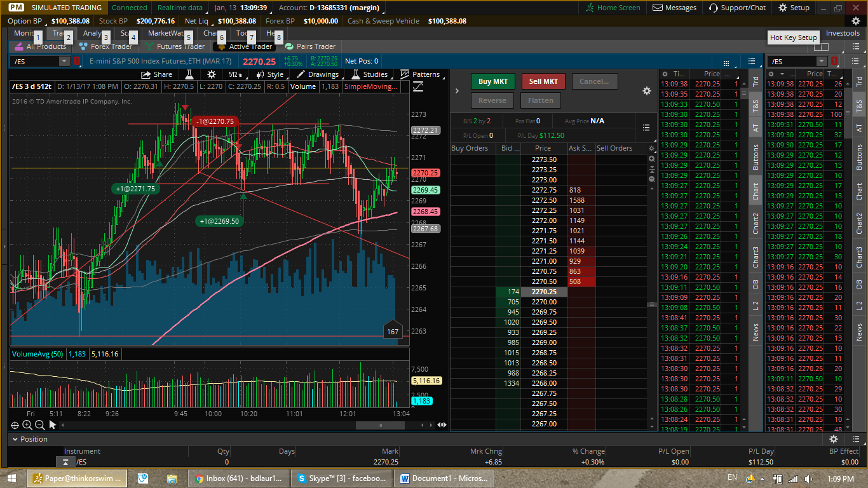868x488 pixels.
Task: Switch to Skype on the taskbar
Action: [x=341, y=478]
